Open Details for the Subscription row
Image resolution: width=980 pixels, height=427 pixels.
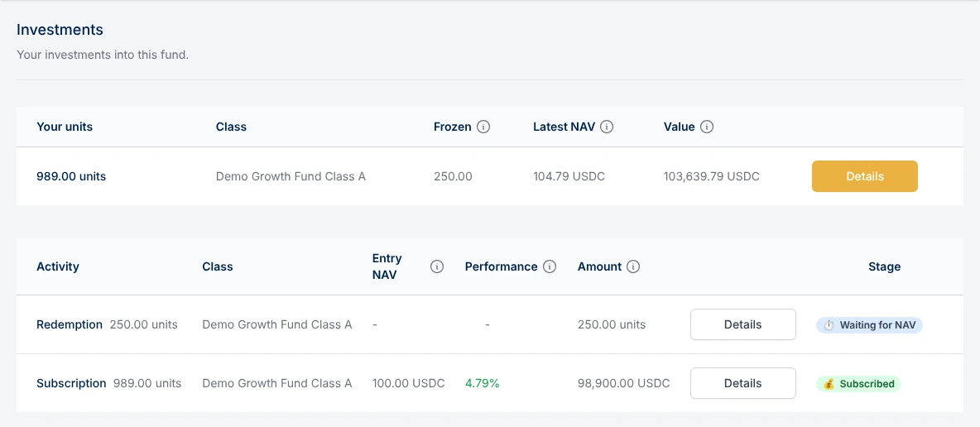click(x=743, y=383)
